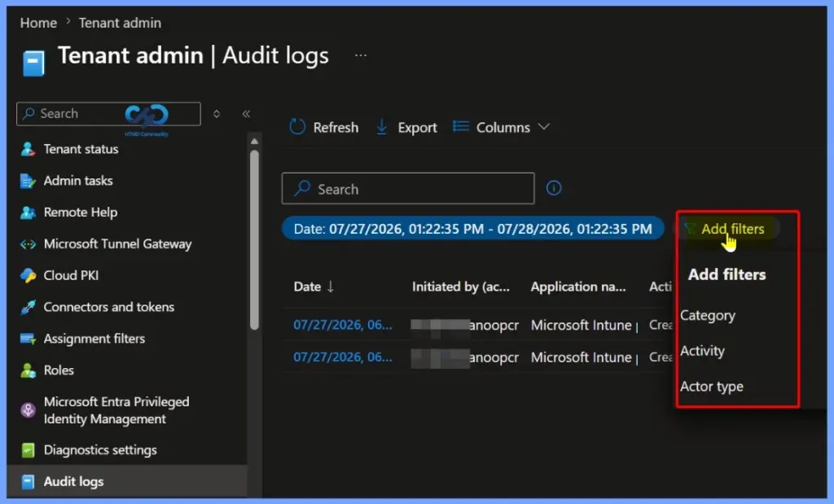This screenshot has width=834, height=504.
Task: Click the Roles person icon
Action: 28,370
